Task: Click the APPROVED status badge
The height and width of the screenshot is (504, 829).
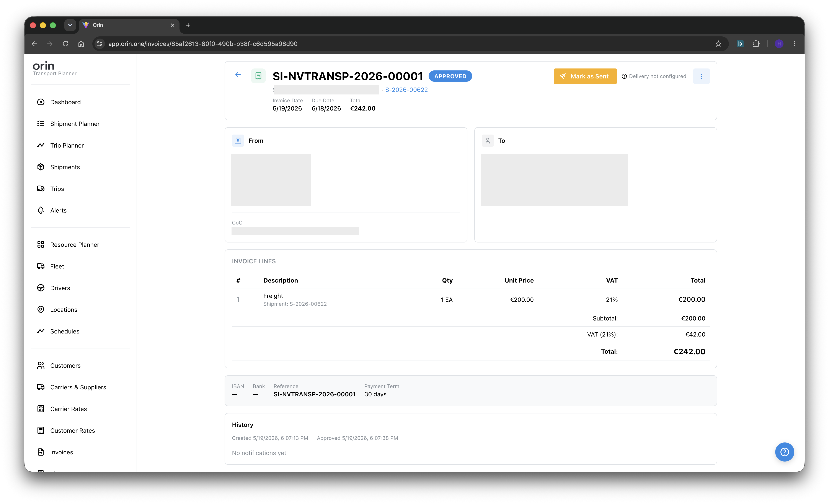Action: click(x=450, y=76)
